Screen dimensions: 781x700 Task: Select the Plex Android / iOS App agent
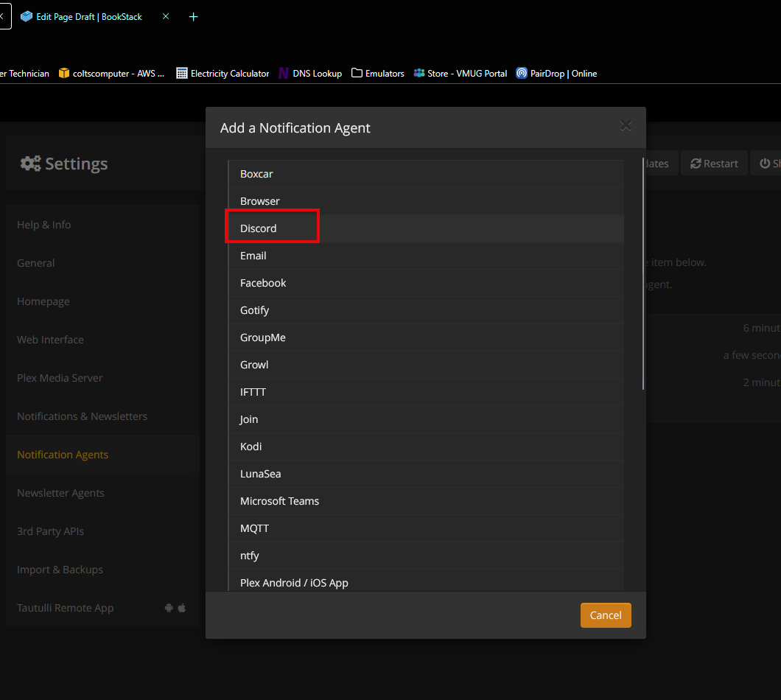point(427,582)
